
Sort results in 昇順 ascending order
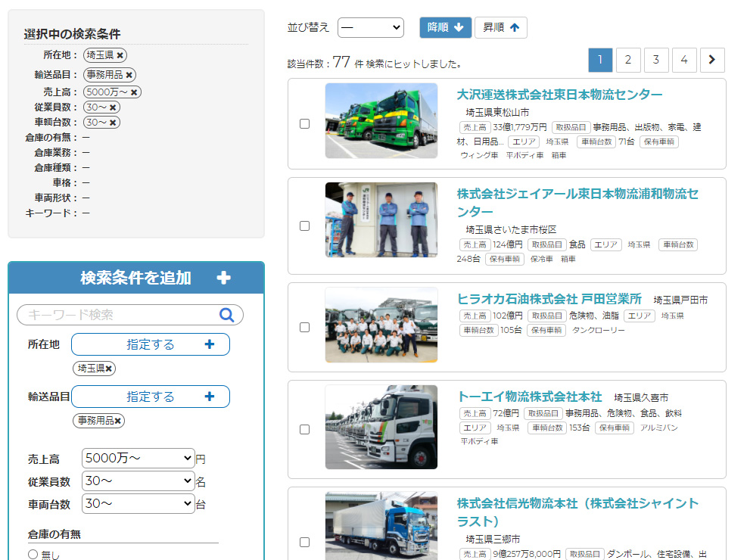(501, 27)
